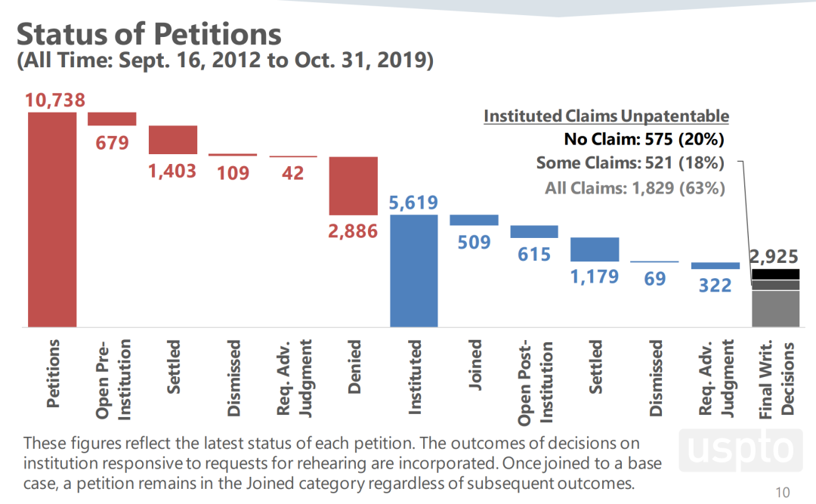
Task: Click the blue Settled bar labeled 1,179
Action: (595, 249)
